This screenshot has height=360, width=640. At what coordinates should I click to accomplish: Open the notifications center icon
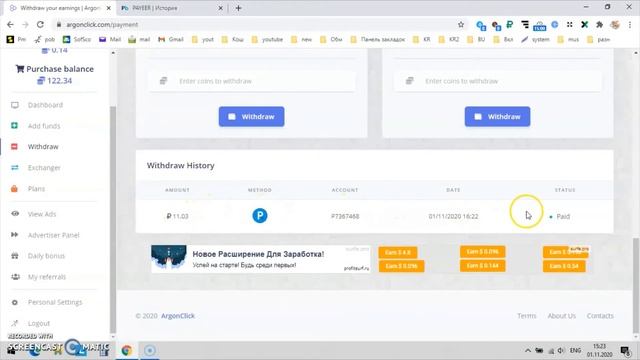pos(625,350)
